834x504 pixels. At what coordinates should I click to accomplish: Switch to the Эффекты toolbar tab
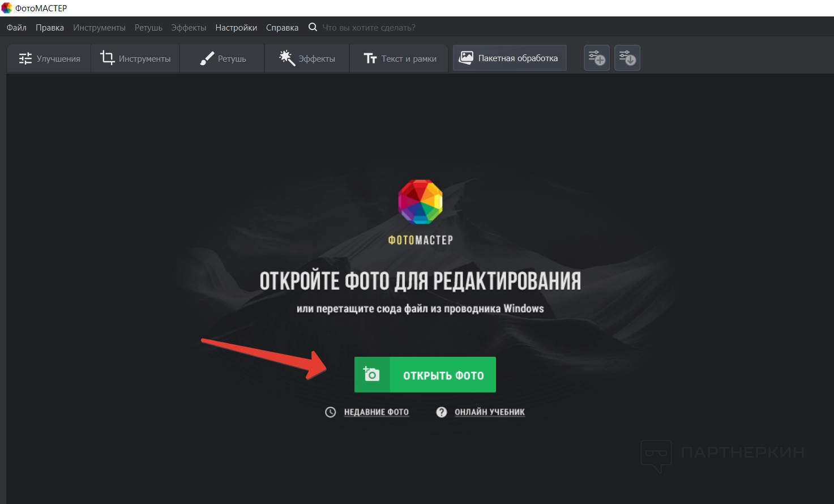click(307, 59)
